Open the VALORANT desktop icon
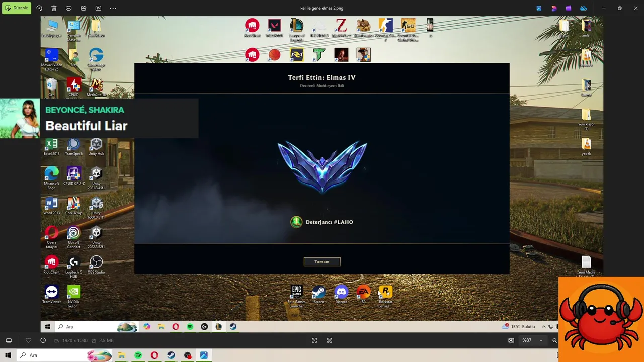Image resolution: width=644 pixels, height=362 pixels. (274, 28)
